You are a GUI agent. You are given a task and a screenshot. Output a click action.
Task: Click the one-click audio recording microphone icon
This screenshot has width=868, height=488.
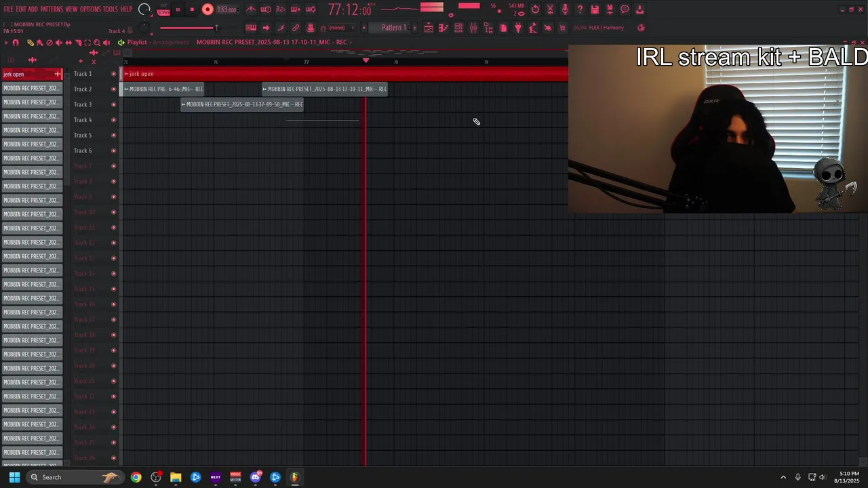(x=565, y=9)
